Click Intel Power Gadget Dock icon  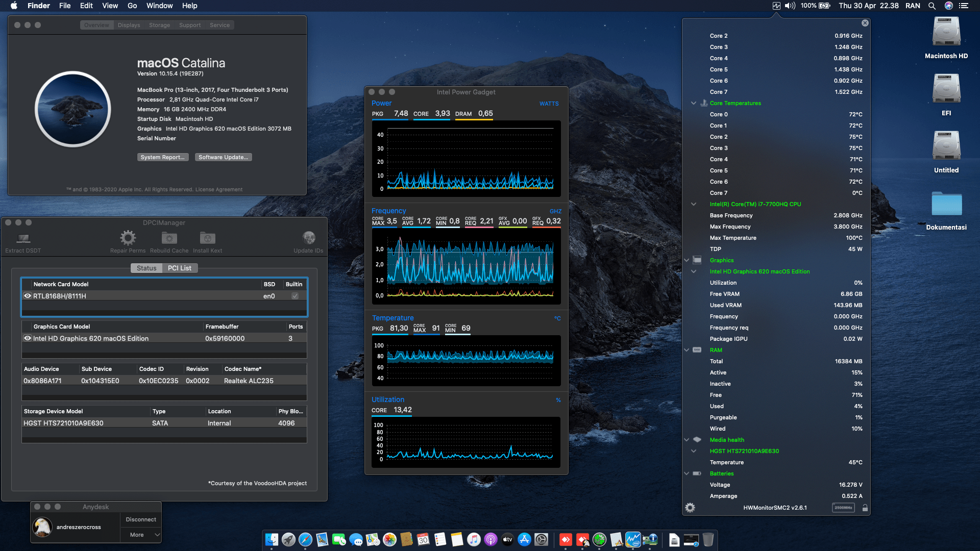(x=633, y=539)
